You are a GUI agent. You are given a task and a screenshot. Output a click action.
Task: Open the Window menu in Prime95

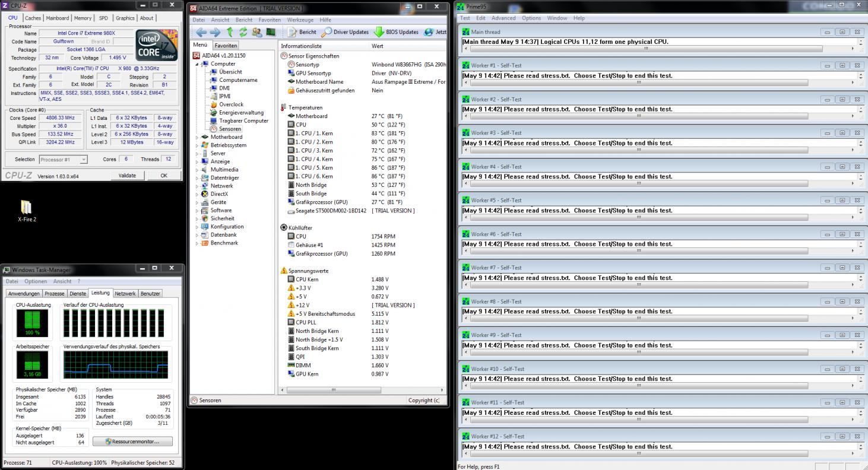[557, 18]
